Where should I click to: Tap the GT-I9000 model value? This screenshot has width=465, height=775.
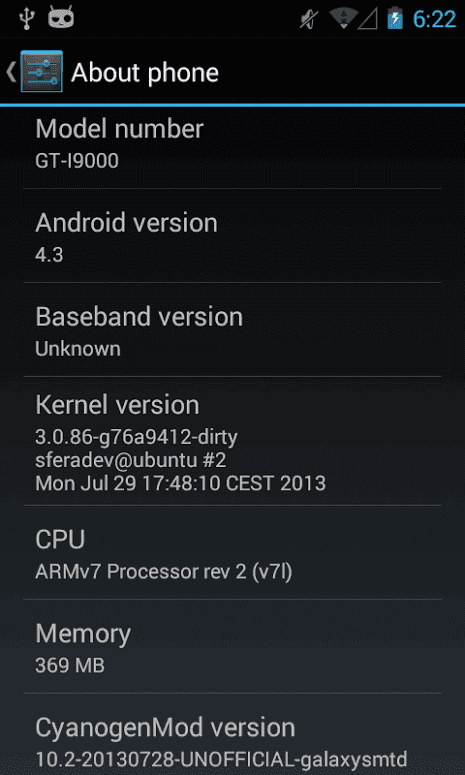click(77, 161)
